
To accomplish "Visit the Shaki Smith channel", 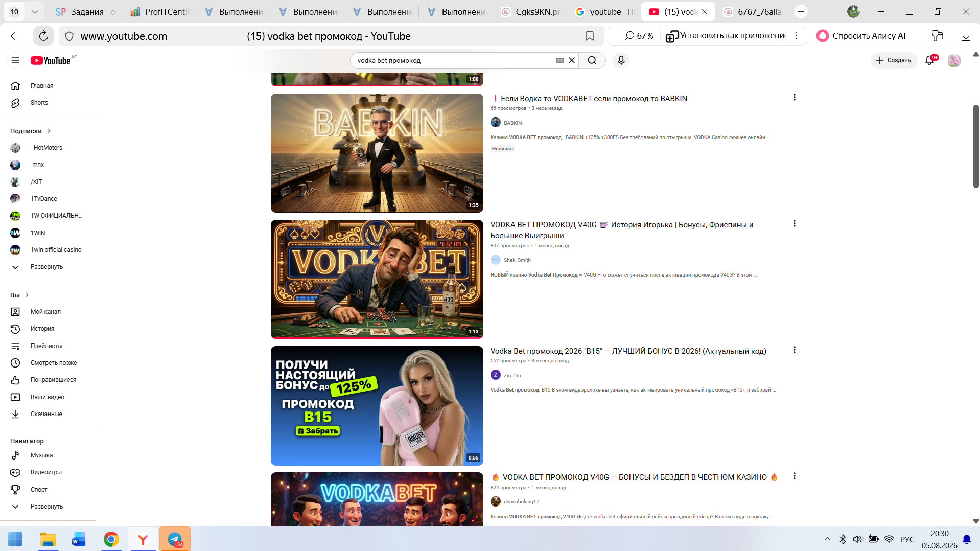I will [x=517, y=260].
